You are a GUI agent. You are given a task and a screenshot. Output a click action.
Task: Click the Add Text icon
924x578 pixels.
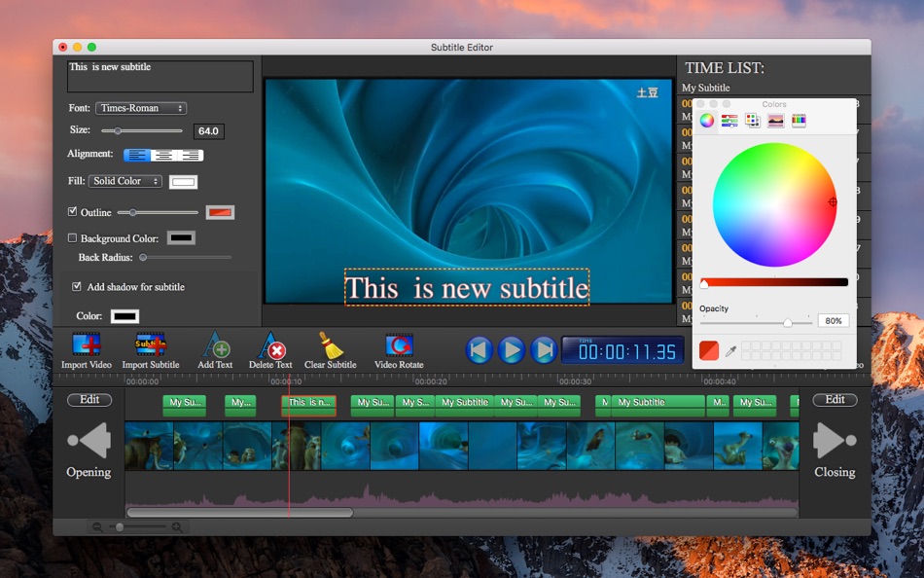215,345
